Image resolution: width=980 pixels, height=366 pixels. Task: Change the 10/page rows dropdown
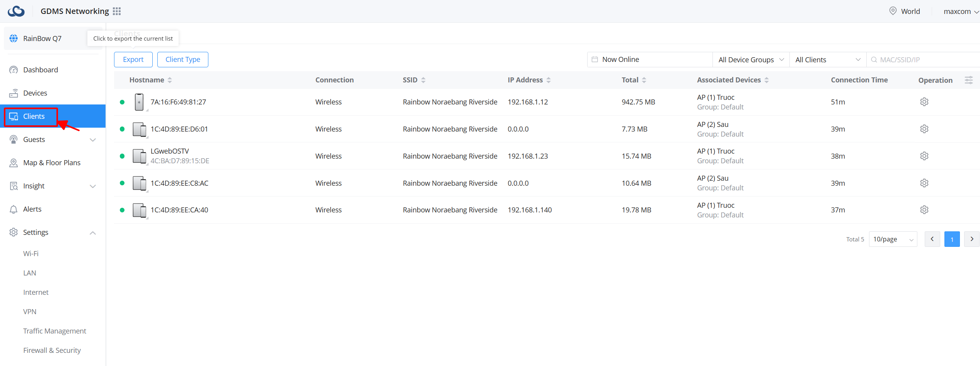coord(893,239)
